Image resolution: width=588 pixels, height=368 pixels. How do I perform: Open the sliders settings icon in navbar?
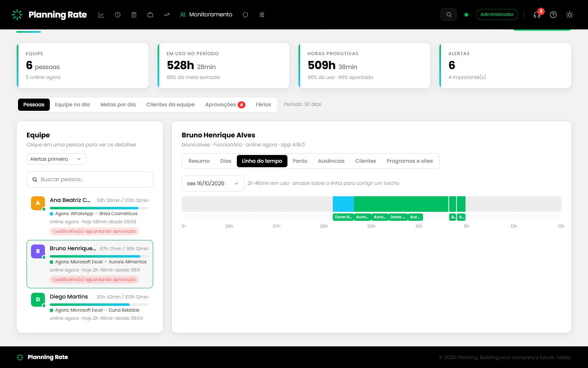point(262,15)
